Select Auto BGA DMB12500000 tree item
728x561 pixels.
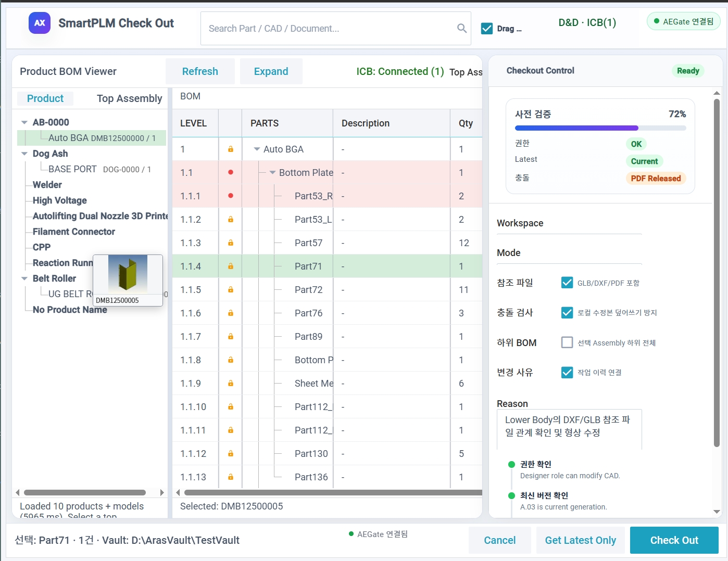(92, 138)
